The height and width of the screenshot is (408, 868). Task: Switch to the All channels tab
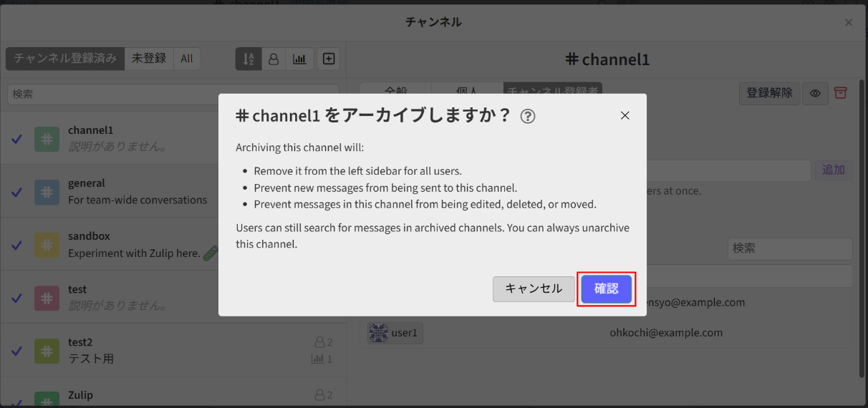point(187,59)
